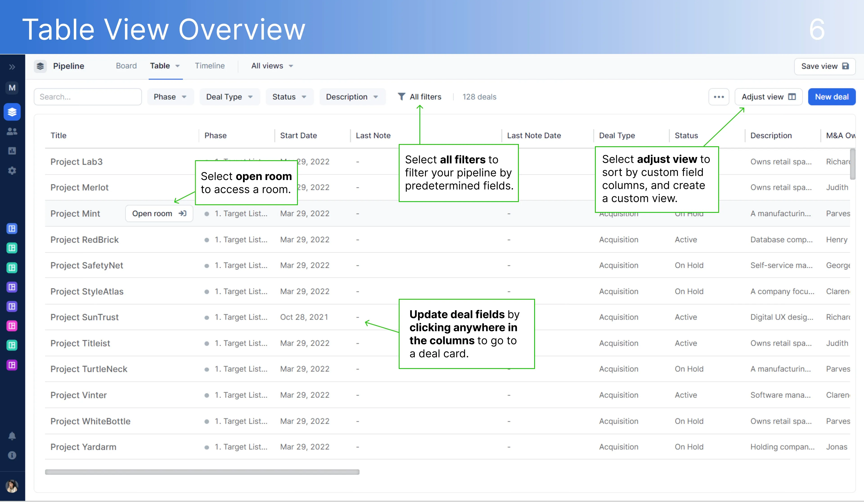Screen dimensions: 864x504
Task: Switch to the Timeline tab
Action: click(x=209, y=66)
